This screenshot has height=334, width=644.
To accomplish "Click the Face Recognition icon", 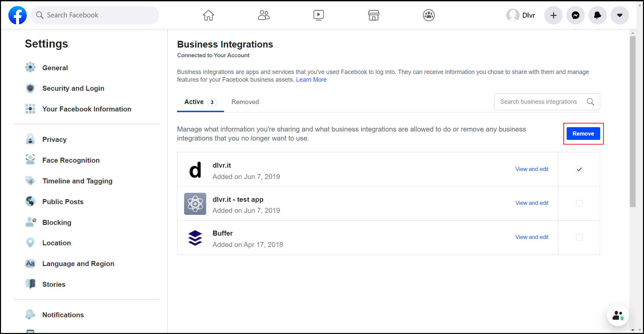I will click(x=30, y=160).
